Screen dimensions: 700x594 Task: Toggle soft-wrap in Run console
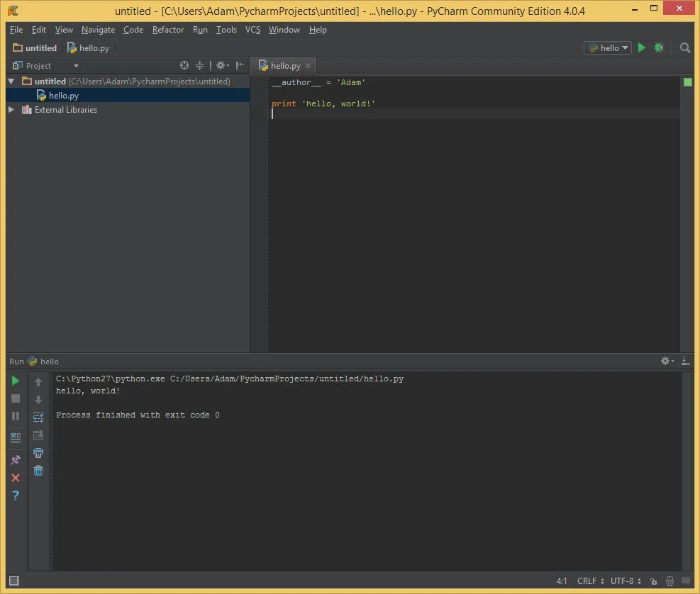point(38,418)
